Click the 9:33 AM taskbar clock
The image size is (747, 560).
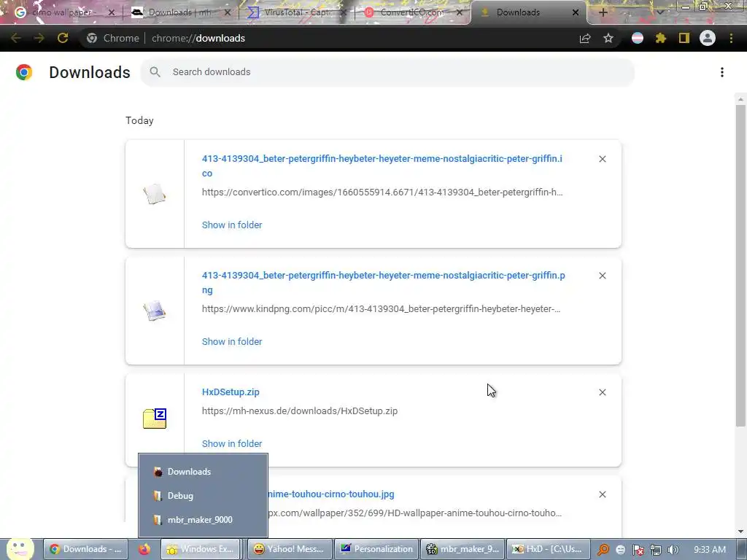(710, 550)
